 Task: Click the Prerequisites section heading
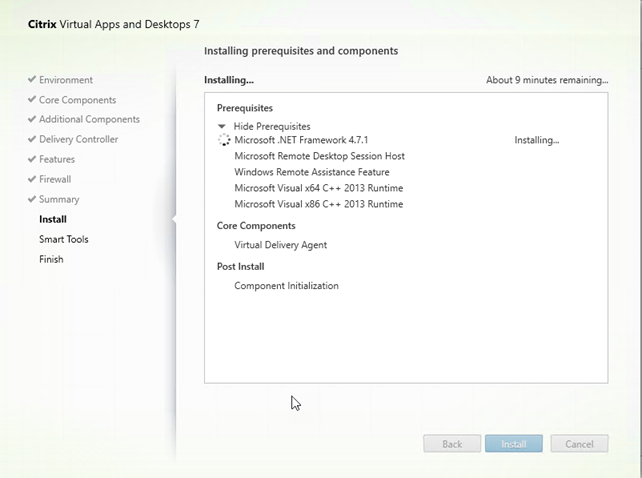click(245, 108)
